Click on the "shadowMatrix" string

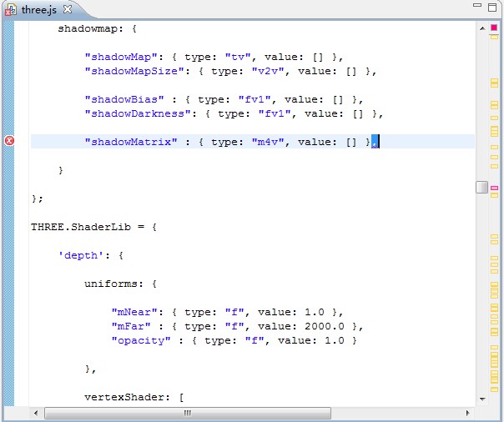pos(131,142)
